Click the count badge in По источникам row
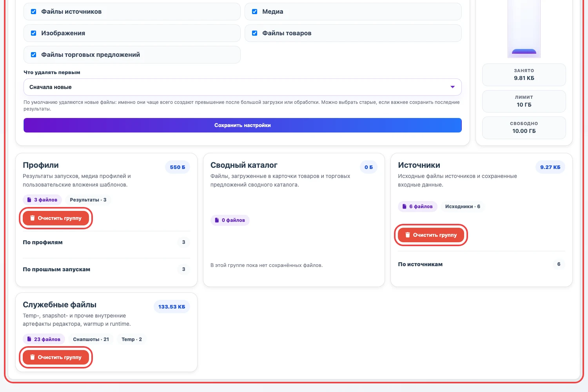The image size is (588, 392). 559,264
